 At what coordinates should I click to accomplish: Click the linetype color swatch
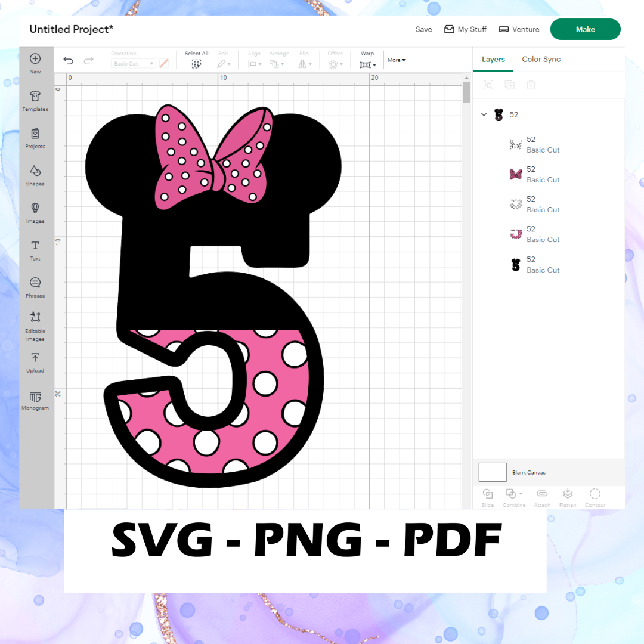tap(164, 63)
